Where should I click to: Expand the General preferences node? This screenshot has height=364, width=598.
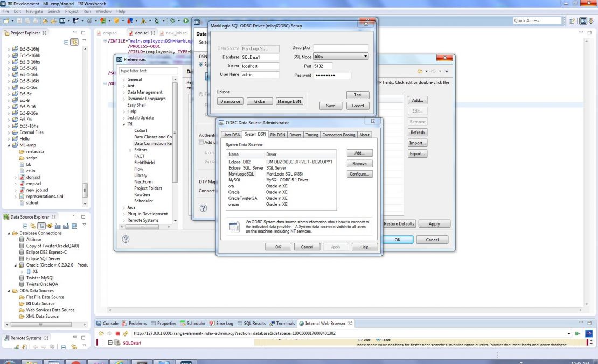click(x=123, y=80)
